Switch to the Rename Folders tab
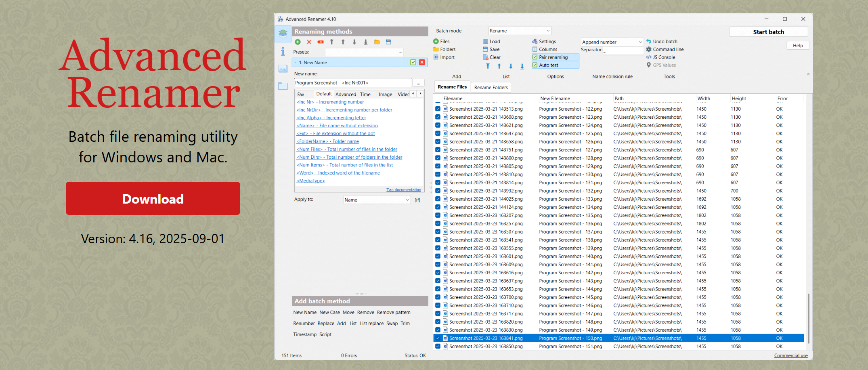868x370 pixels. click(x=491, y=88)
